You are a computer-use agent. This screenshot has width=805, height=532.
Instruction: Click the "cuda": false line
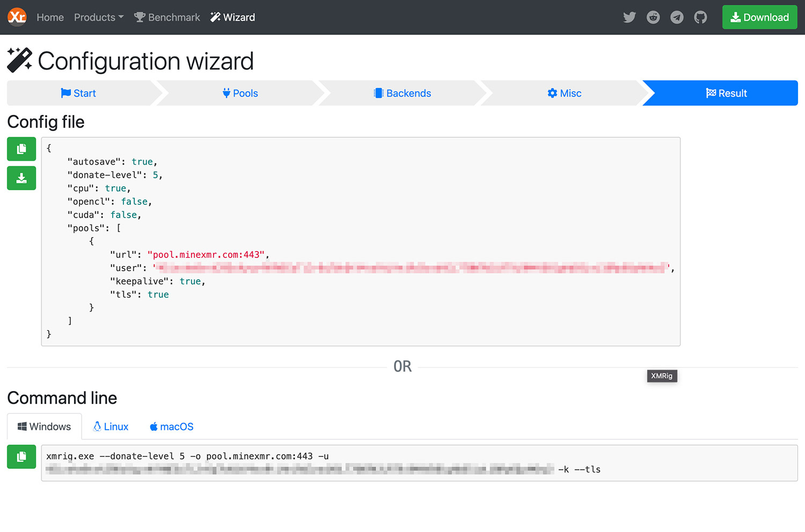click(x=104, y=215)
